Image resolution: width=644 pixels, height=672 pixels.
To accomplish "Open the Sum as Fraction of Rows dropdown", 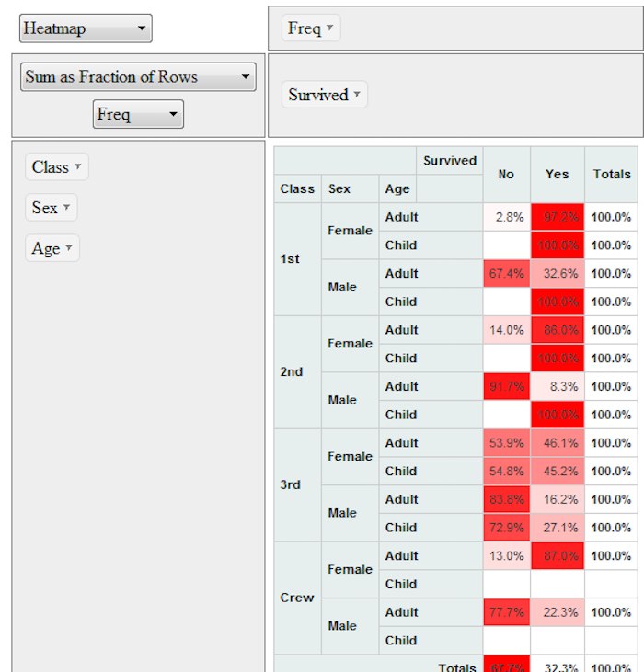I will [x=138, y=77].
